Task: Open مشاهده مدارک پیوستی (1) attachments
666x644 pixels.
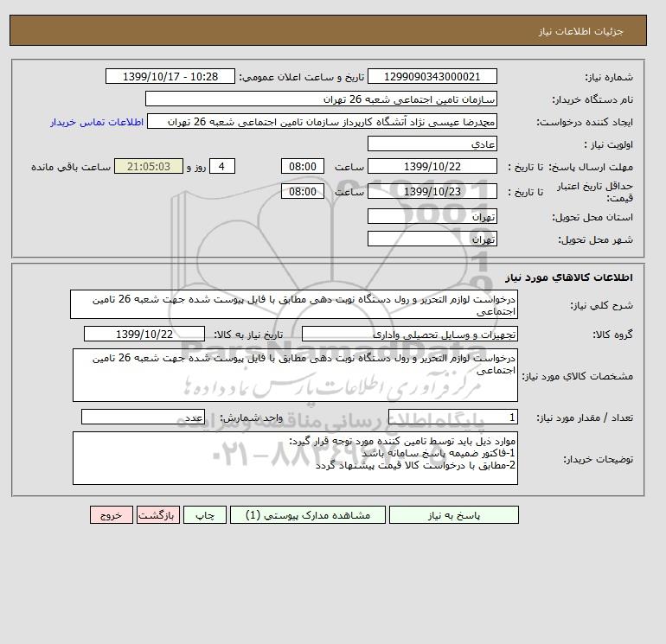Action: (308, 515)
